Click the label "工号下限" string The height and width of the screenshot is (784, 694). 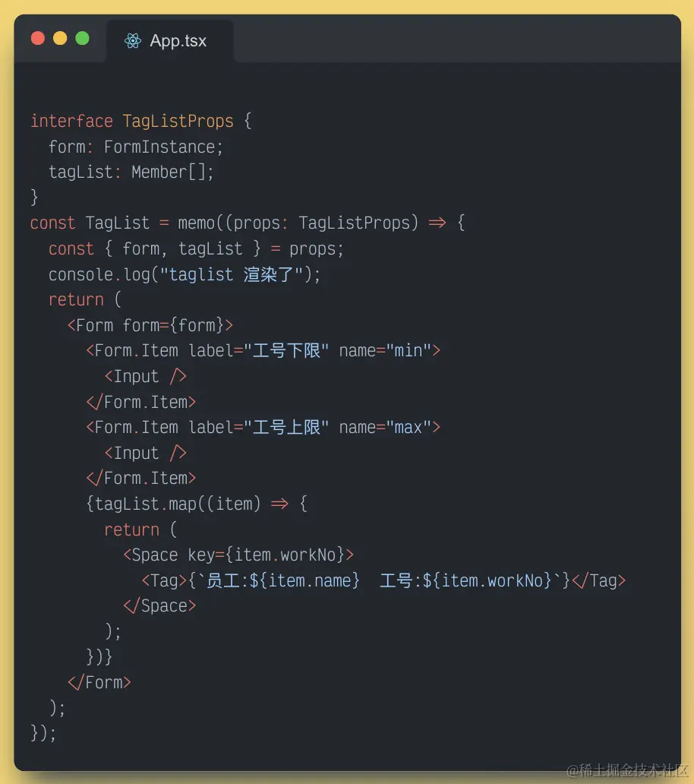[286, 351]
